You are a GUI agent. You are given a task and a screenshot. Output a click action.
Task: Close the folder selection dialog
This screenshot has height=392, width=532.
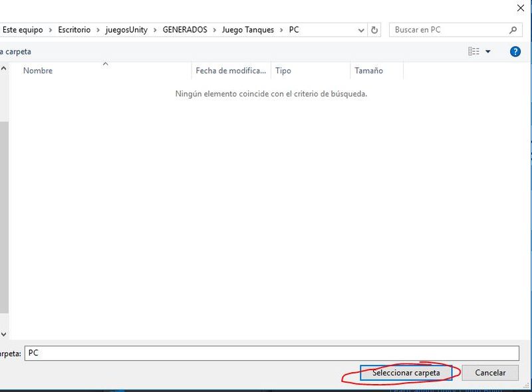pyautogui.click(x=521, y=8)
